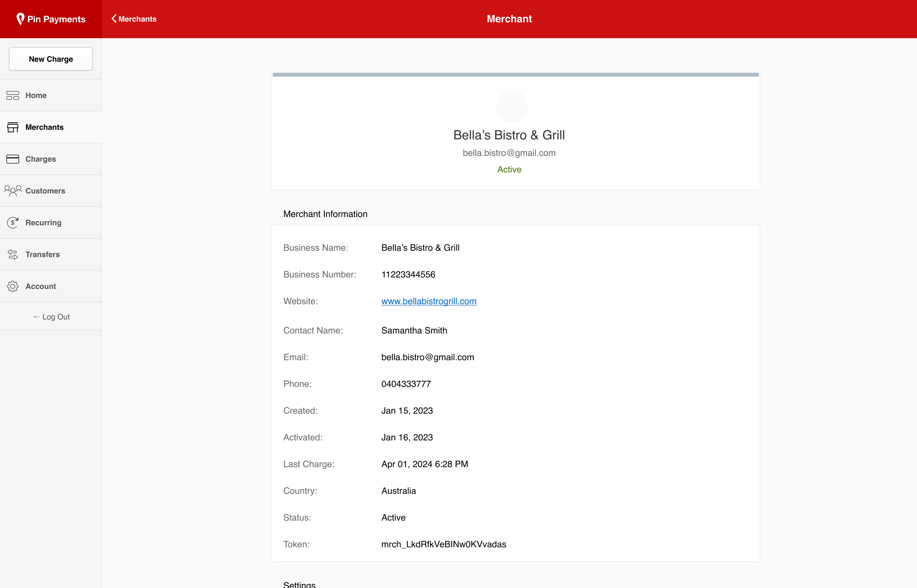This screenshot has width=917, height=588.
Task: Click the Phone: label
Action: point(297,384)
